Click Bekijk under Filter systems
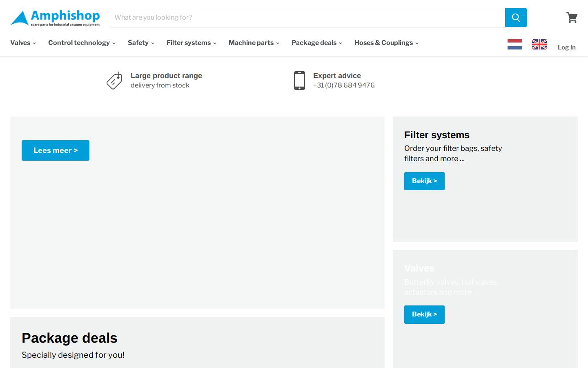Image resolution: width=588 pixels, height=368 pixels. (424, 181)
